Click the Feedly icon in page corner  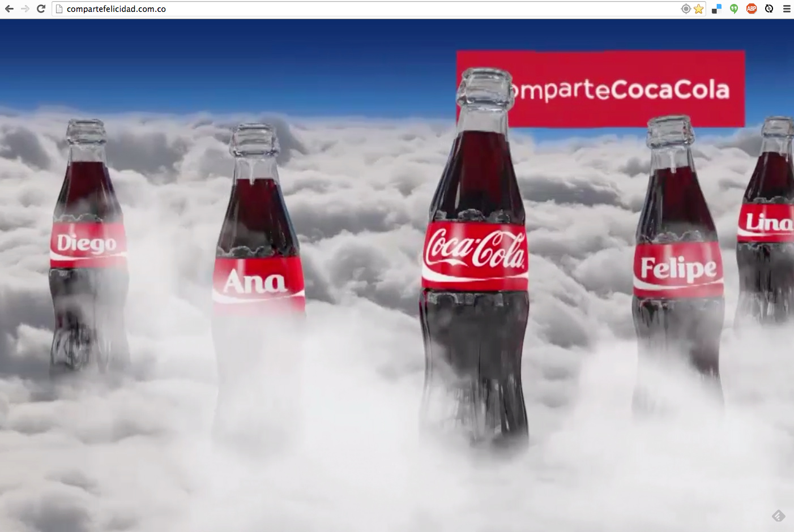pyautogui.click(x=779, y=516)
